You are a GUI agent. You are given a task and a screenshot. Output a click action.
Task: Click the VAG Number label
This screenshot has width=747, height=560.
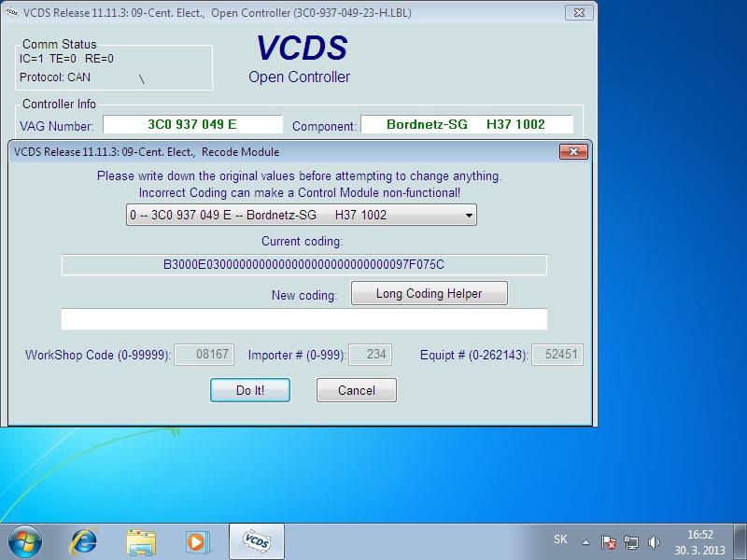click(x=57, y=126)
